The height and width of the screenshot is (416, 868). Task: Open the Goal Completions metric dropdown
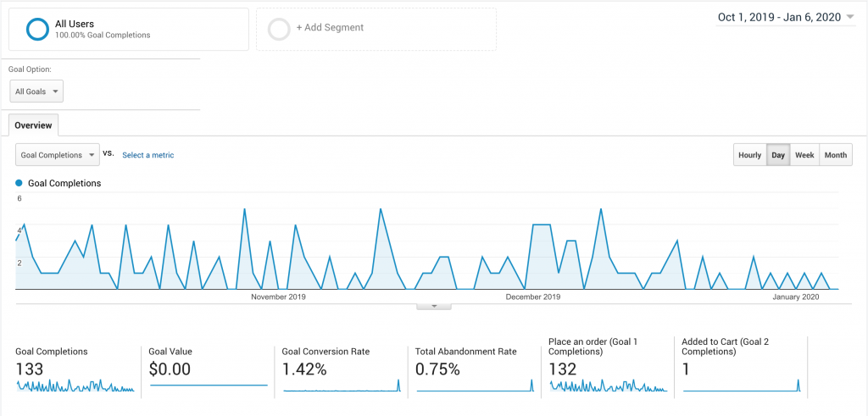pyautogui.click(x=58, y=155)
